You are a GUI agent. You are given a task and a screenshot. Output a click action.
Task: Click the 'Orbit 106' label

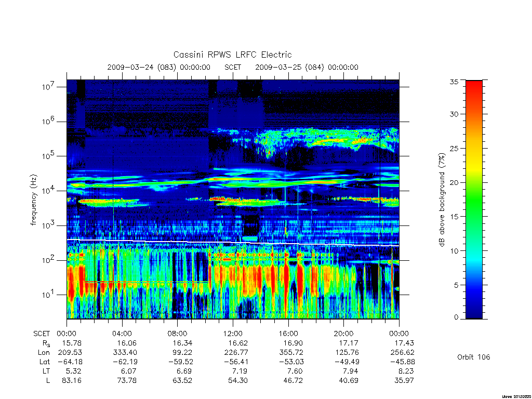[x=474, y=357]
